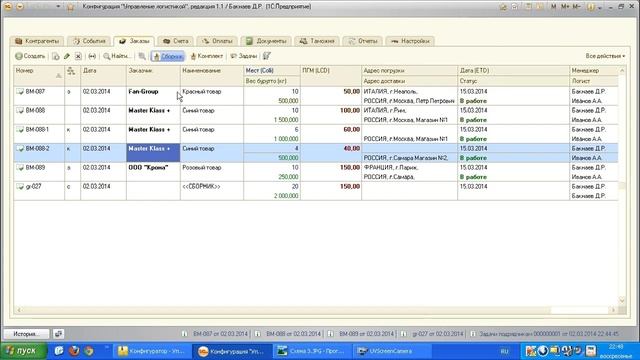Open Конфигуратор taskbar item

[x=152, y=351]
